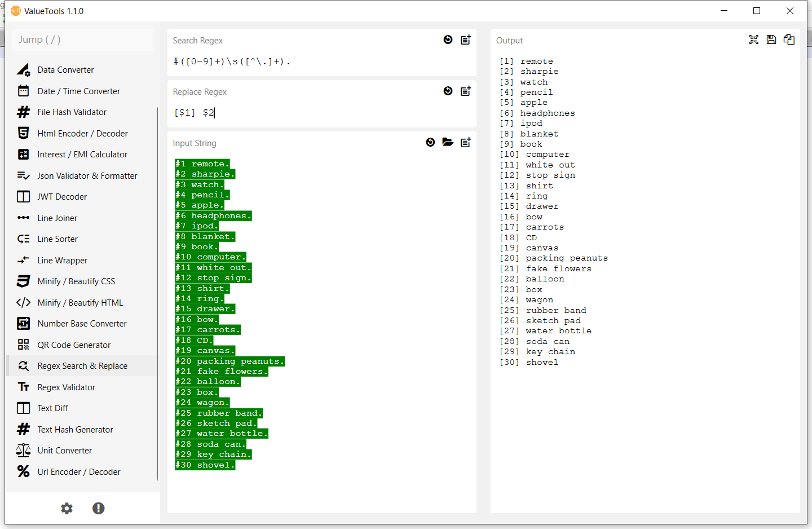
Task: Maximize the ValueTools window
Action: (x=757, y=11)
